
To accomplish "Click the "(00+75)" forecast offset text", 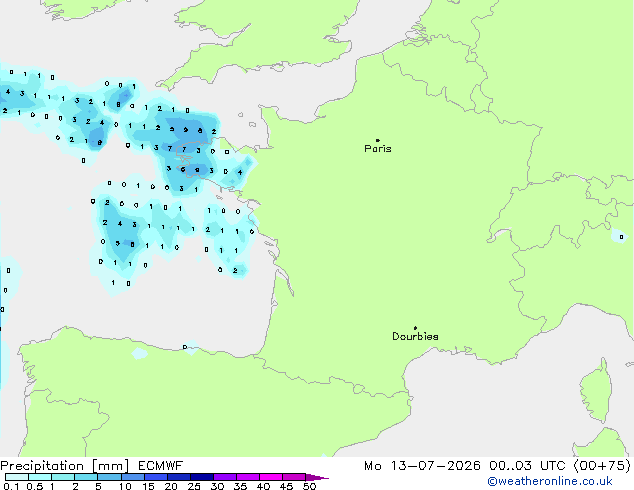I will tap(602, 466).
